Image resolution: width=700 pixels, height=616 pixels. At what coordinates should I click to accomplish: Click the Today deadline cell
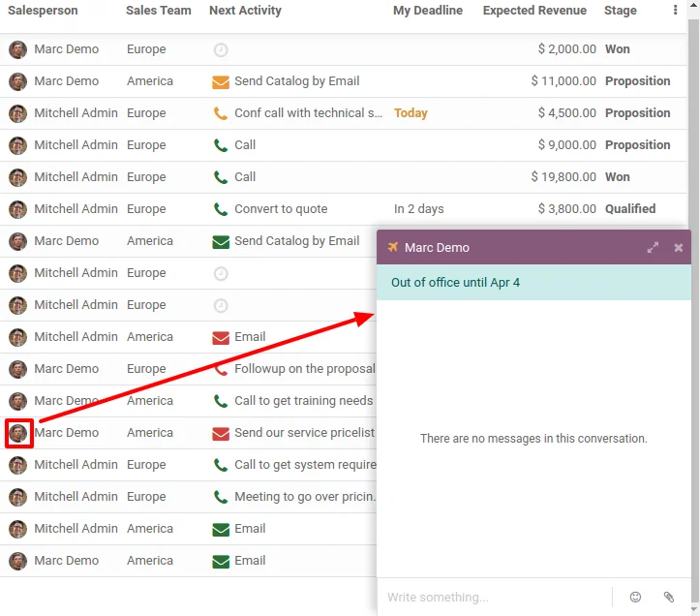click(x=411, y=113)
